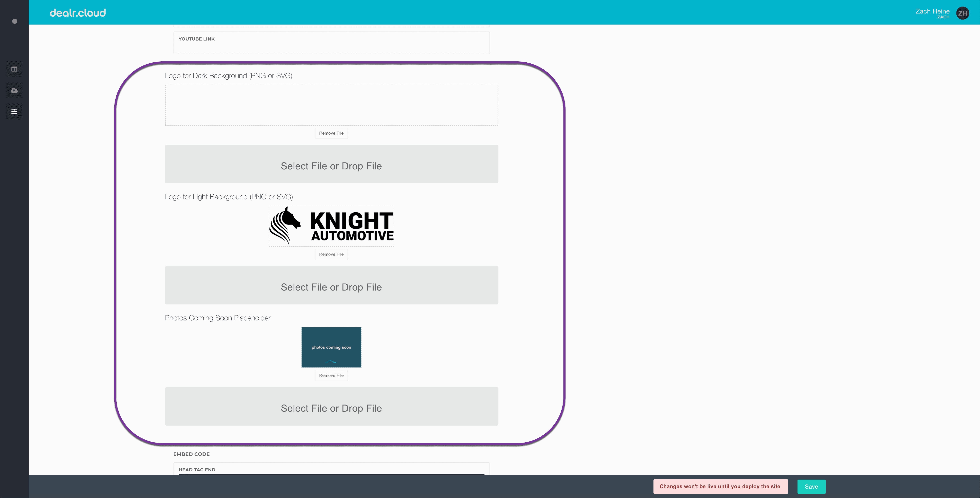This screenshot has height=498, width=980.
Task: Click the dealr.cloud logo
Action: [x=78, y=13]
